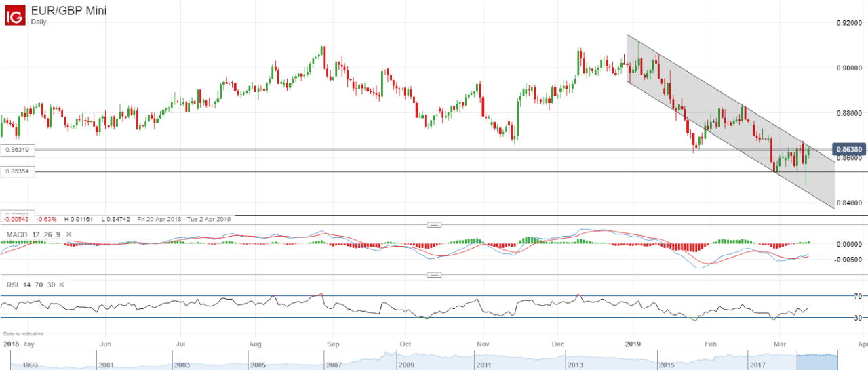Grab the resize handle above MACD panel
The image size is (868, 370).
[x=434, y=224]
